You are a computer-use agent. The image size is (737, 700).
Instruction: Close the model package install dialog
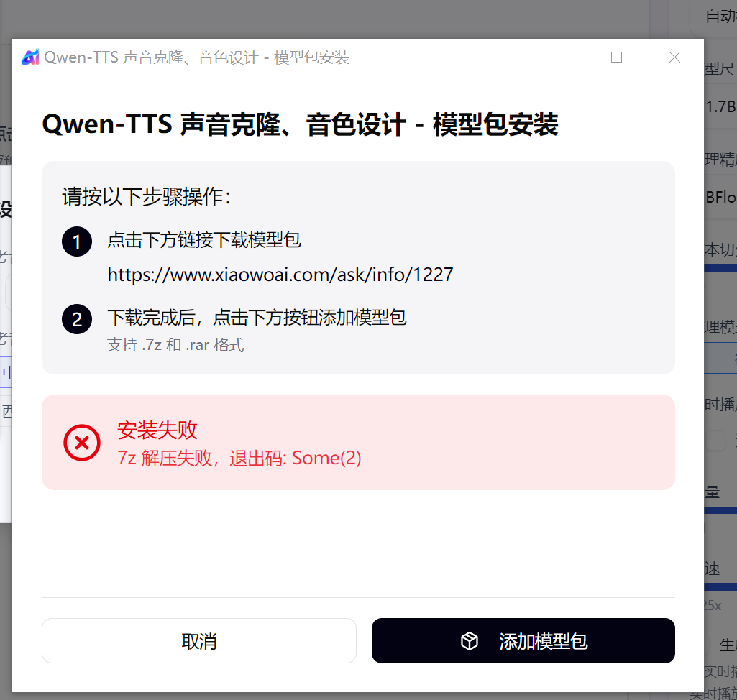pyautogui.click(x=674, y=57)
